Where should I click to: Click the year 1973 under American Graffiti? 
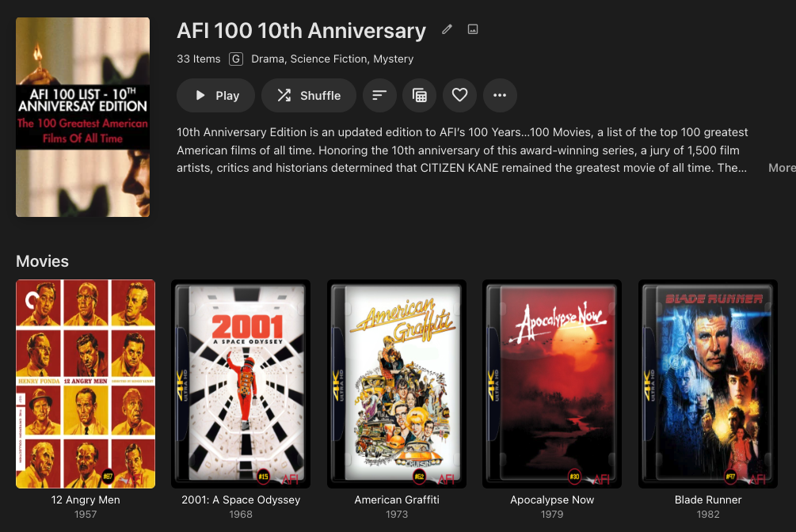point(397,515)
